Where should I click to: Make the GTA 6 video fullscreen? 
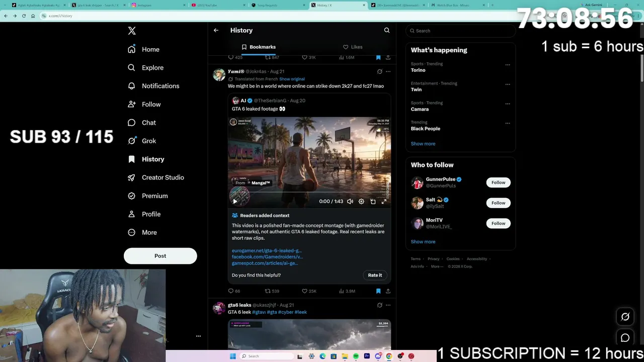pos(384,201)
